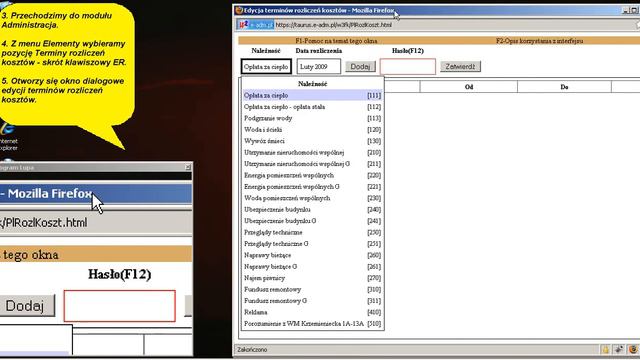
Task: Click the e-adm.pl site identity badge
Action: [256, 25]
